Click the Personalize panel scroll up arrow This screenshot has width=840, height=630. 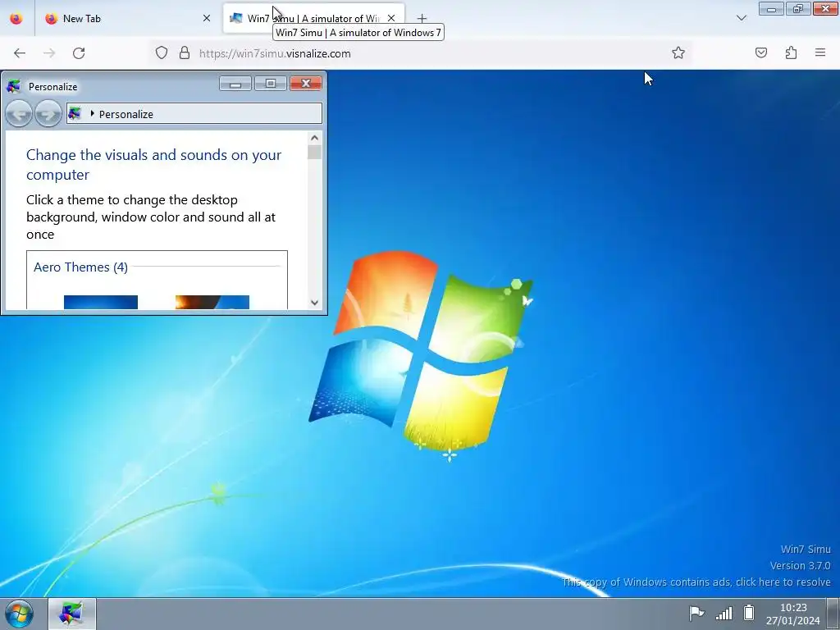[314, 138]
